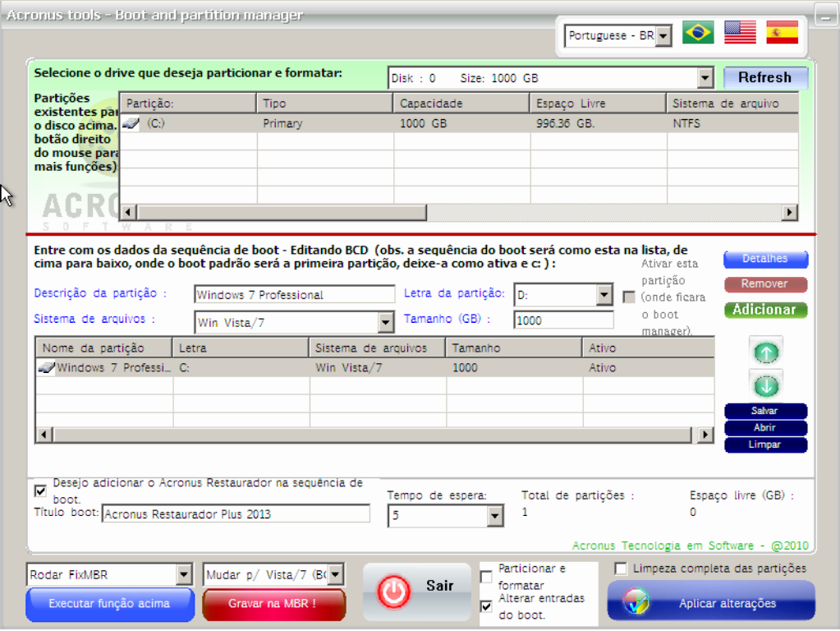Click the boot list horizontal scrollbar thumb
The image size is (840, 631).
(x=372, y=435)
